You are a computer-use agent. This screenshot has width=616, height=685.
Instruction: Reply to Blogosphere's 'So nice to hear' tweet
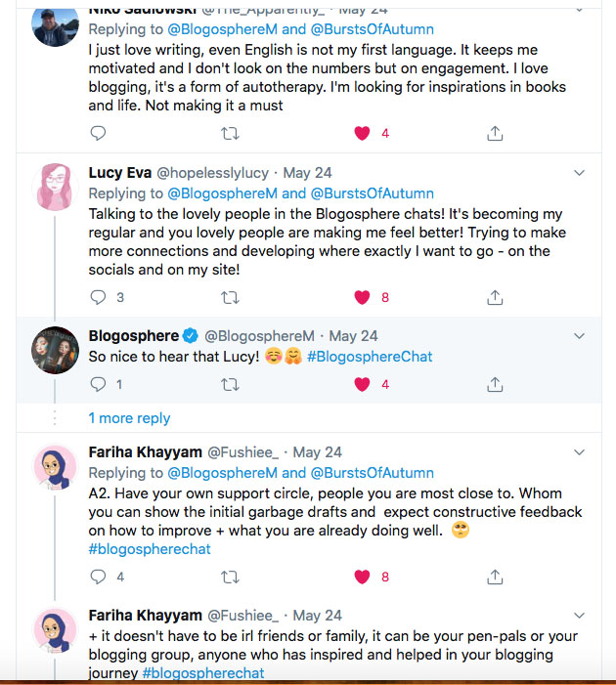pyautogui.click(x=97, y=385)
